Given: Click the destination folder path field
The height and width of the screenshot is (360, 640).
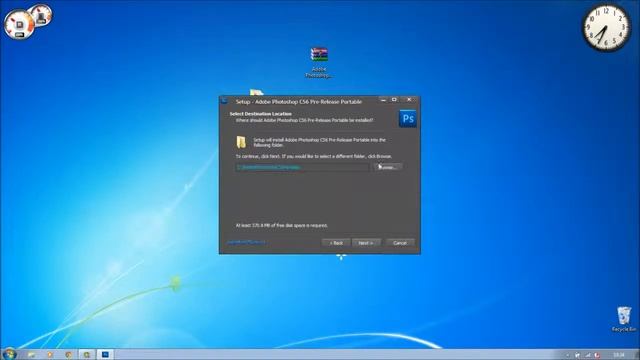Looking at the screenshot, I should [x=302, y=167].
